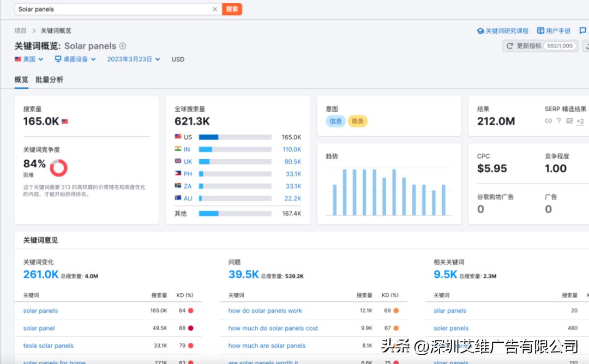The height and width of the screenshot is (364, 589).
Task: Click the image icon under SERP 精选结果
Action: point(570,121)
